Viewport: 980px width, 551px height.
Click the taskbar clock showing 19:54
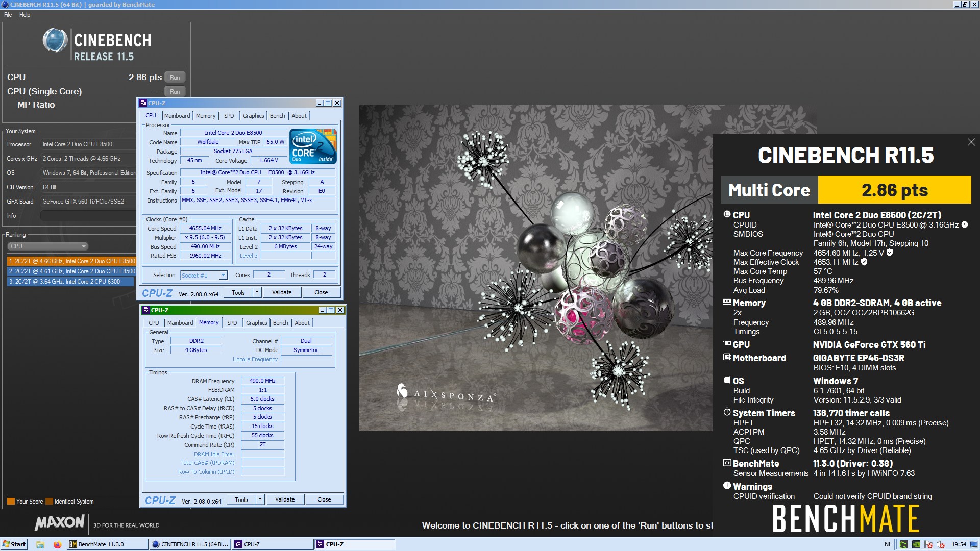click(x=959, y=544)
